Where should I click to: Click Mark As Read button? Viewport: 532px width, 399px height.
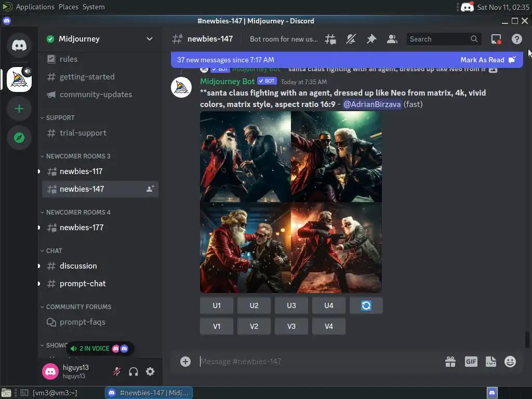[488, 60]
